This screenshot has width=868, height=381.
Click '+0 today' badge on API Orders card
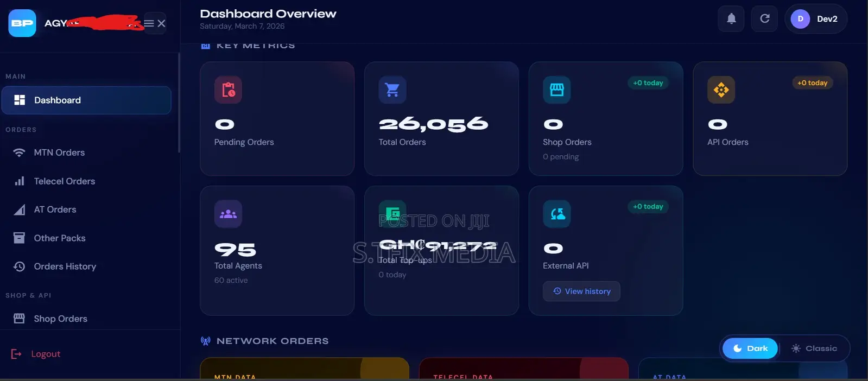tap(813, 83)
